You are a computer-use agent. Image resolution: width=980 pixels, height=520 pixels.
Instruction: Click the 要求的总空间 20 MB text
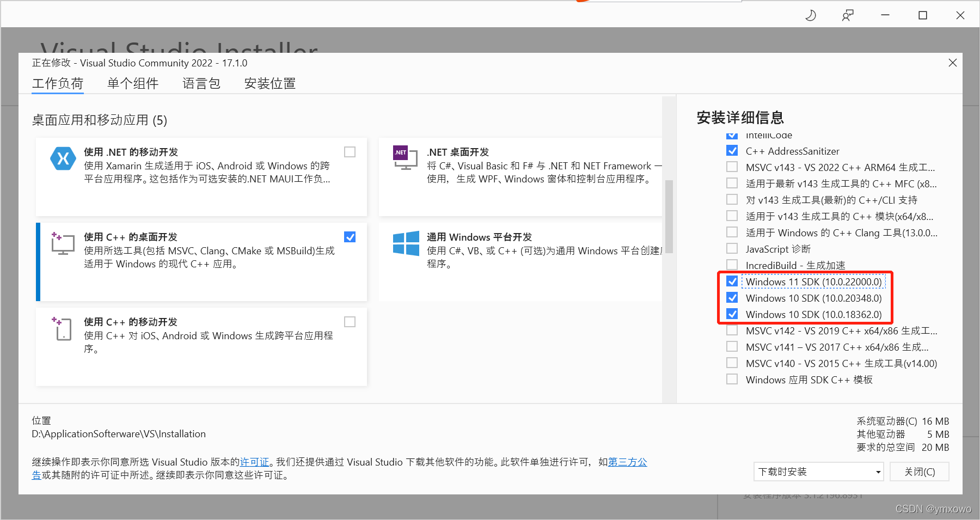point(903,447)
